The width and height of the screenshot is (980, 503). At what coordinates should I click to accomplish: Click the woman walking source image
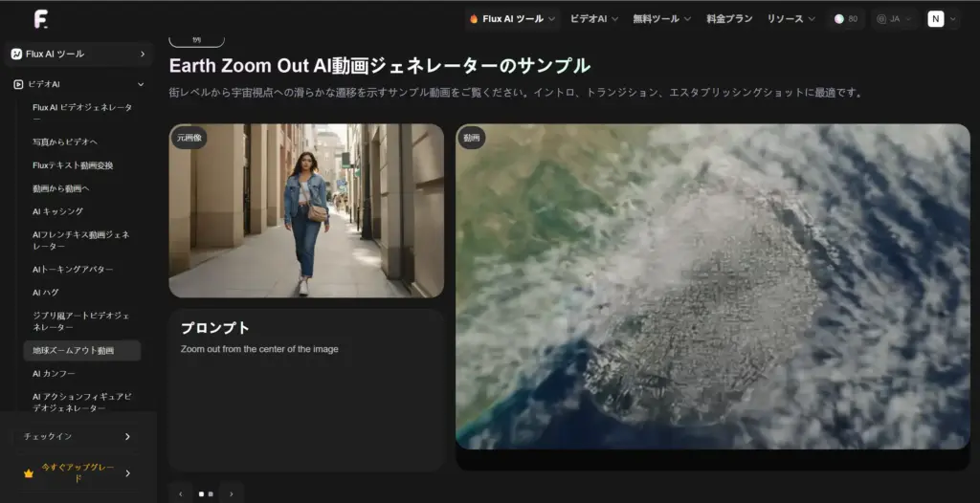306,210
